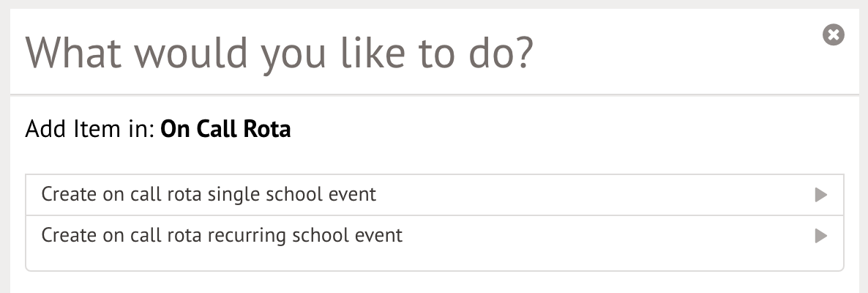Dismiss the dialog using the circled X

point(834,34)
